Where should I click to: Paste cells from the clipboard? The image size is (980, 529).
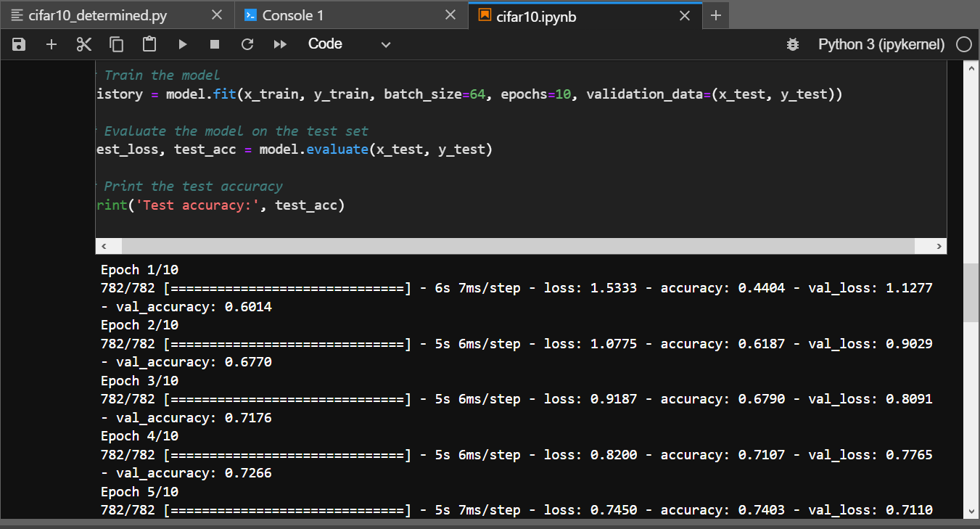pos(149,44)
